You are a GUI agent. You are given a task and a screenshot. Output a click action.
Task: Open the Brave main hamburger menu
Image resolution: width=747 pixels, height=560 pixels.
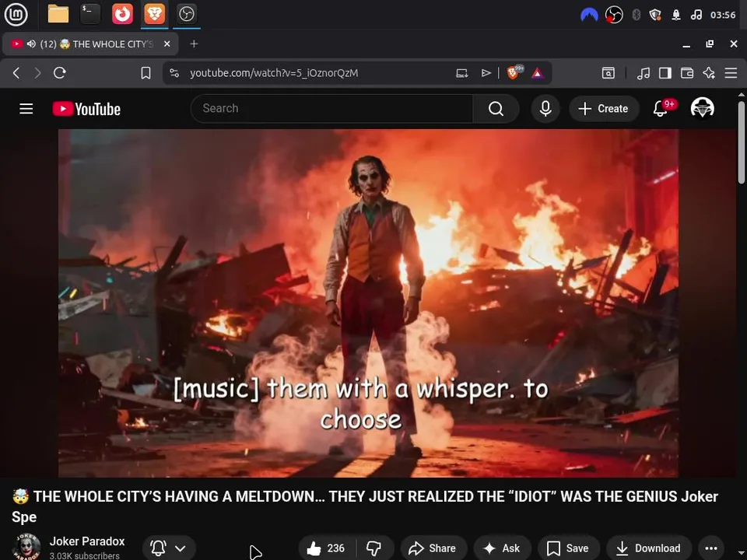coord(731,73)
